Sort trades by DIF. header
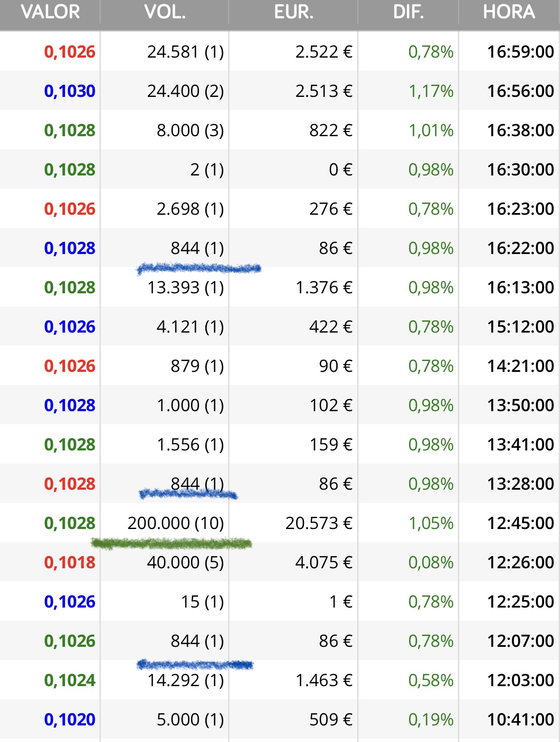The height and width of the screenshot is (742, 560). 408,12
